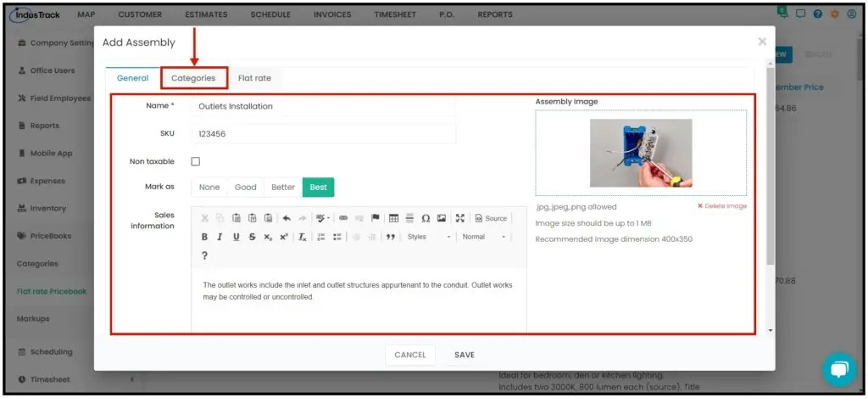
Task: Apply superscript formatting
Action: coord(283,237)
